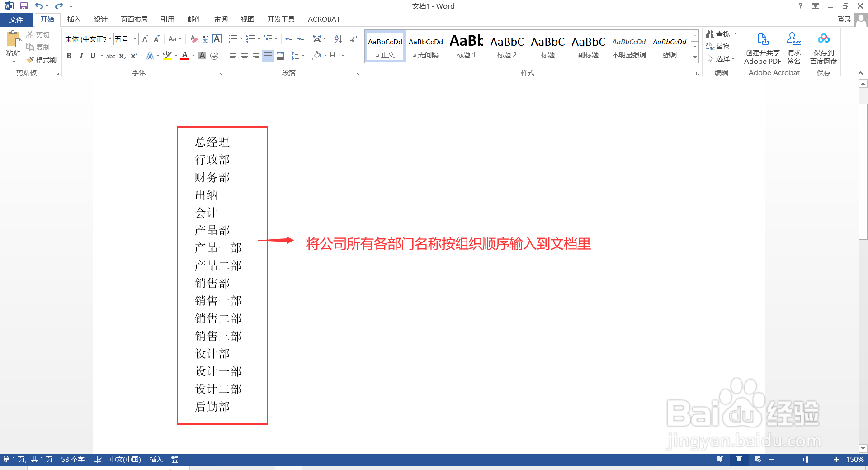Switch to the ACROBAT tab
Screen dimensions: 868x470
click(324, 19)
